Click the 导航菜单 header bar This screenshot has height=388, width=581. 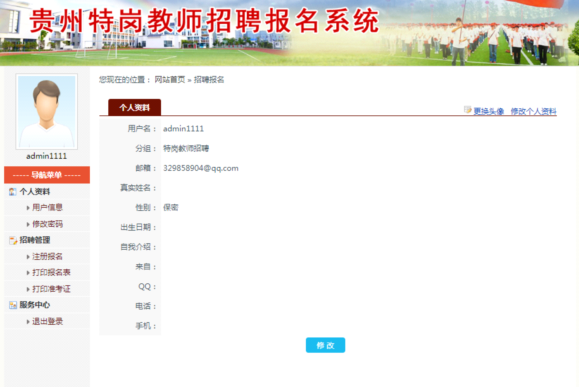(47, 175)
